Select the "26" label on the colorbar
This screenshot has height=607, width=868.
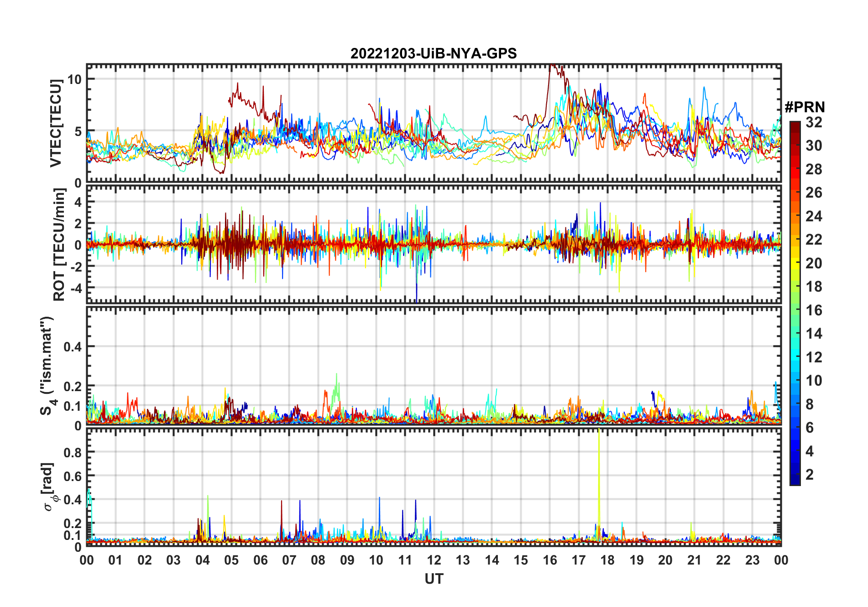click(814, 193)
